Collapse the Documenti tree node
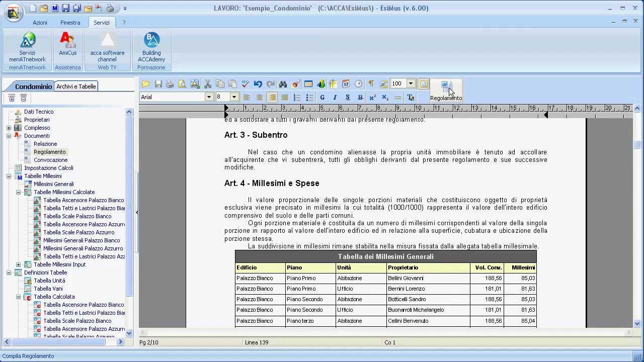Viewport: 644px width, 362px height. (x=9, y=136)
